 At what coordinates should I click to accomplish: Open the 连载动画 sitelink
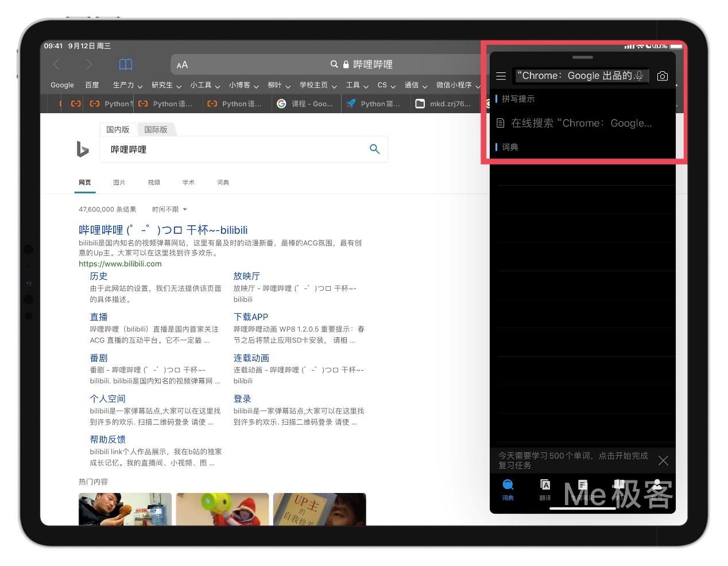pos(251,357)
